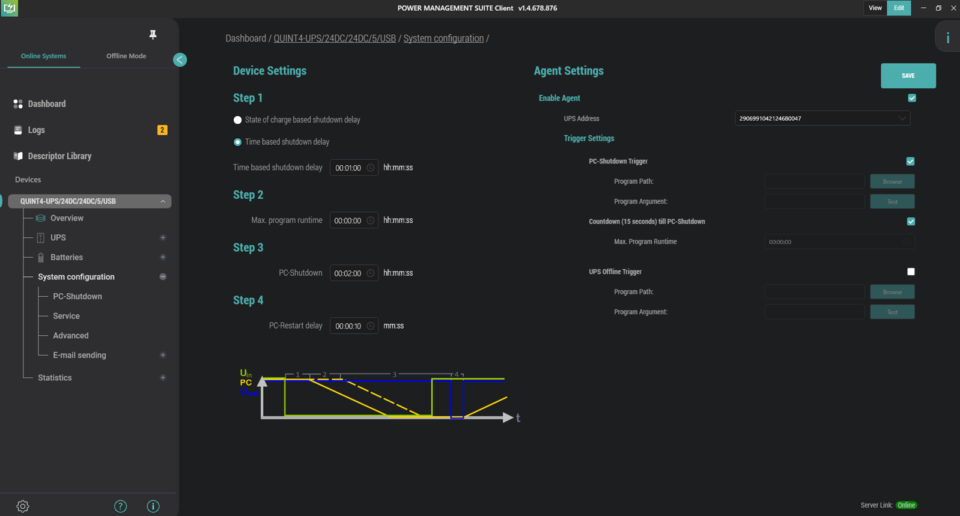
Task: Collapse the sidebar with the arrow button
Action: pyautogui.click(x=180, y=59)
